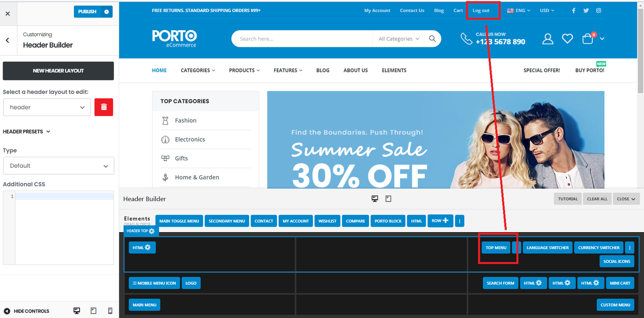
Task: Open ENG language dropdown
Action: pyautogui.click(x=519, y=10)
